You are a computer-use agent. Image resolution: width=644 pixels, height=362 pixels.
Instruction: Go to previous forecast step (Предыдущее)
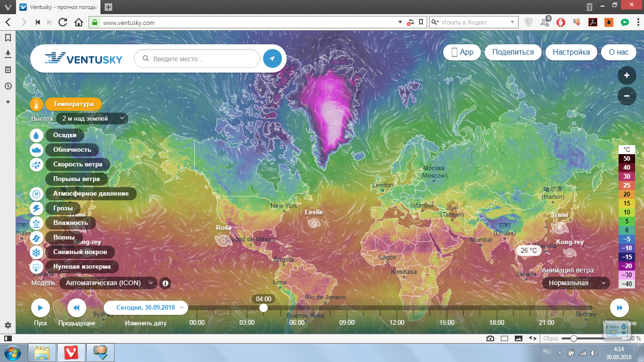point(76,308)
